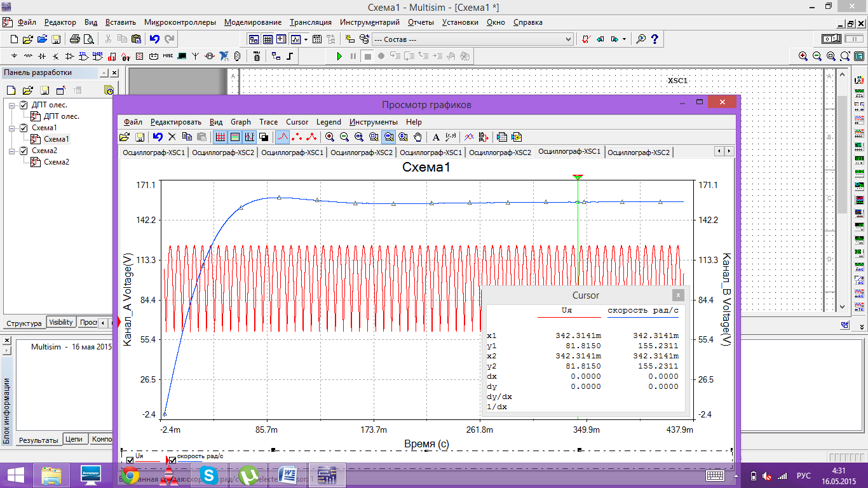The width and height of the screenshot is (868, 488).
Task: Toggle the Схема2 checkbox in design tree
Action: coord(24,151)
